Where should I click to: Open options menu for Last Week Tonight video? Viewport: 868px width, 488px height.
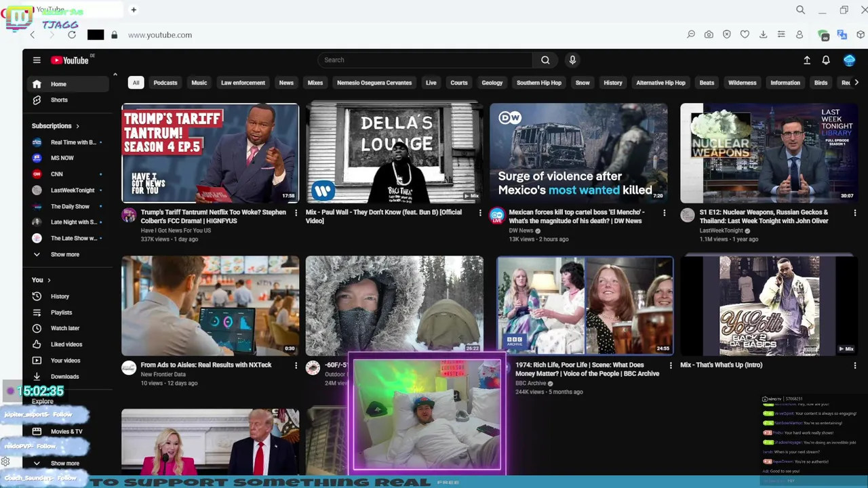854,213
